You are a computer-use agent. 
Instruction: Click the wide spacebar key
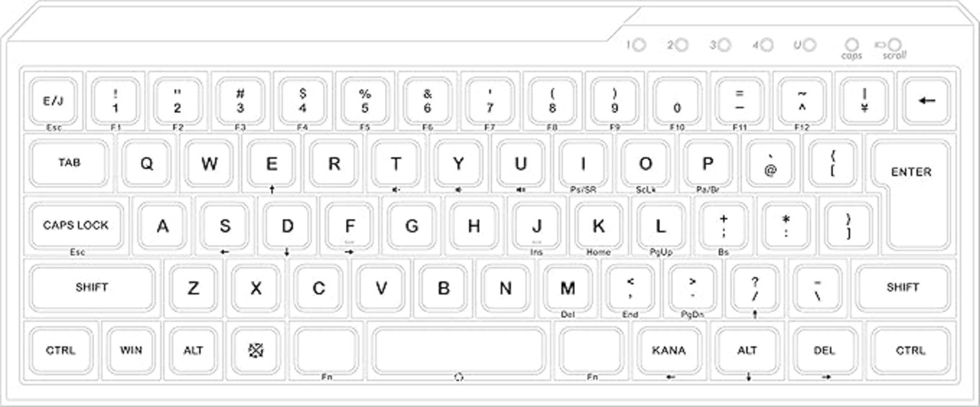point(459,350)
